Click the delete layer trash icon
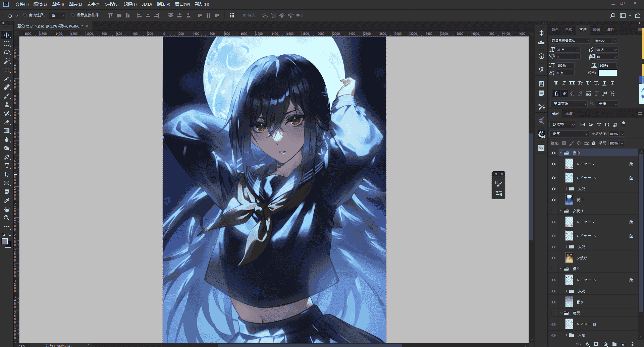This screenshot has height=347, width=644. tap(632, 344)
